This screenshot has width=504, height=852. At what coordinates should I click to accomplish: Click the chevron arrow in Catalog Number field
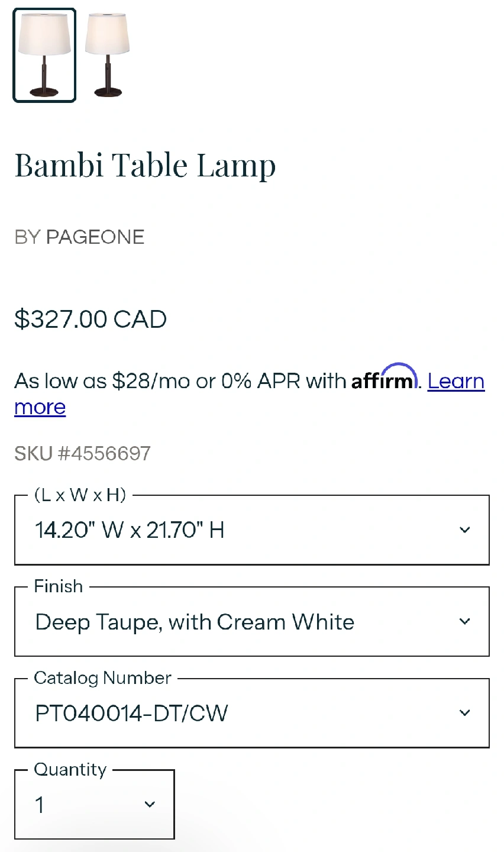coord(465,714)
